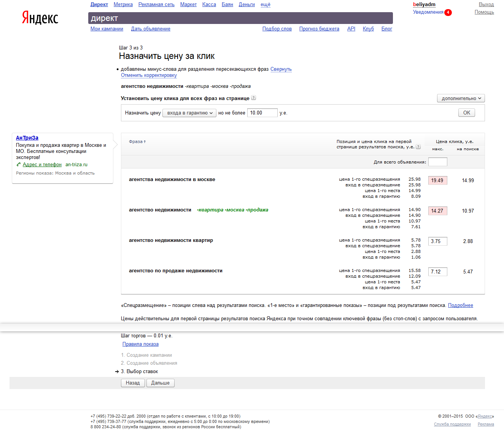Select phrase 'агентство по продаже недвижимости'
The width and height of the screenshot is (504, 437).
click(176, 271)
